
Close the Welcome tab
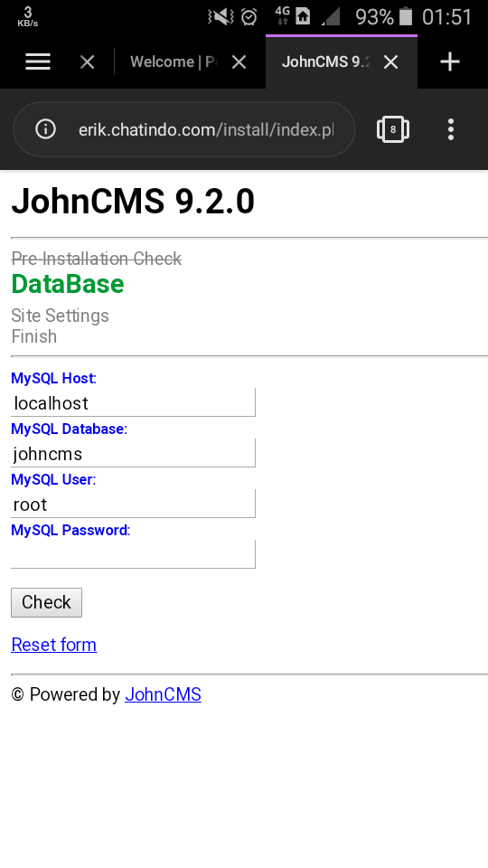(239, 62)
